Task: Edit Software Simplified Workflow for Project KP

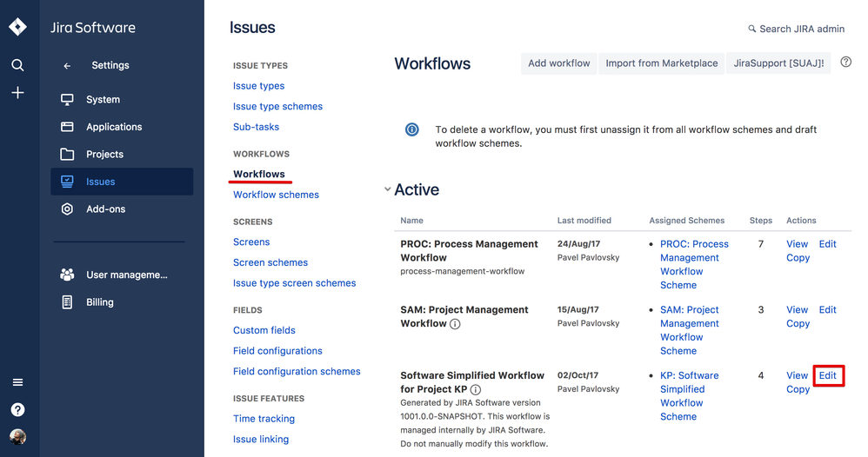Action: pyautogui.click(x=828, y=375)
